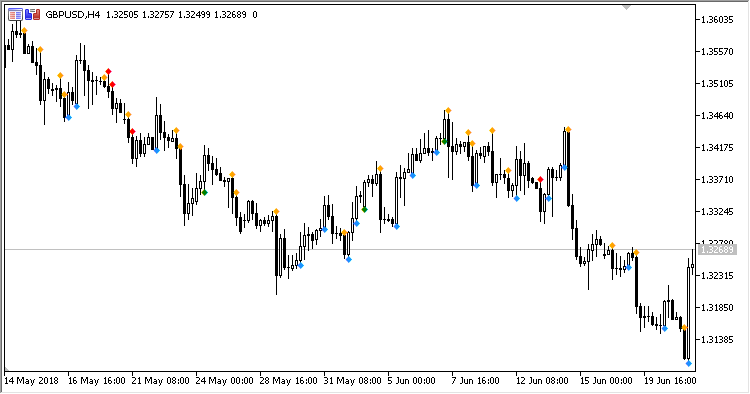This screenshot has width=750, height=394.
Task: Click the 1.34640 price scale label
Action: point(717,116)
